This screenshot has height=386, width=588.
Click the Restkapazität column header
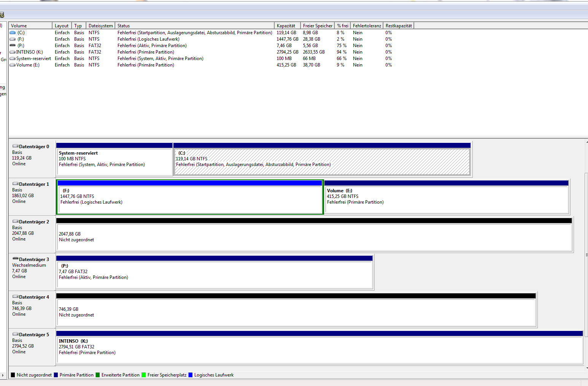[x=399, y=26]
